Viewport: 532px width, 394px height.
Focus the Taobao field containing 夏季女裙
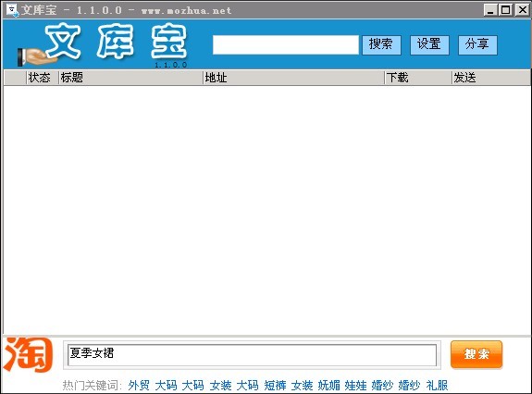point(252,355)
